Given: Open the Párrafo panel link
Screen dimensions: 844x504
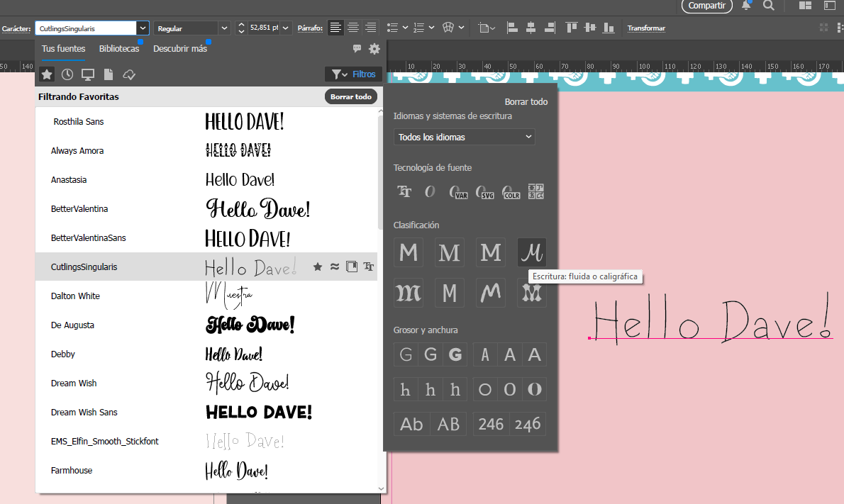Looking at the screenshot, I should [310, 28].
